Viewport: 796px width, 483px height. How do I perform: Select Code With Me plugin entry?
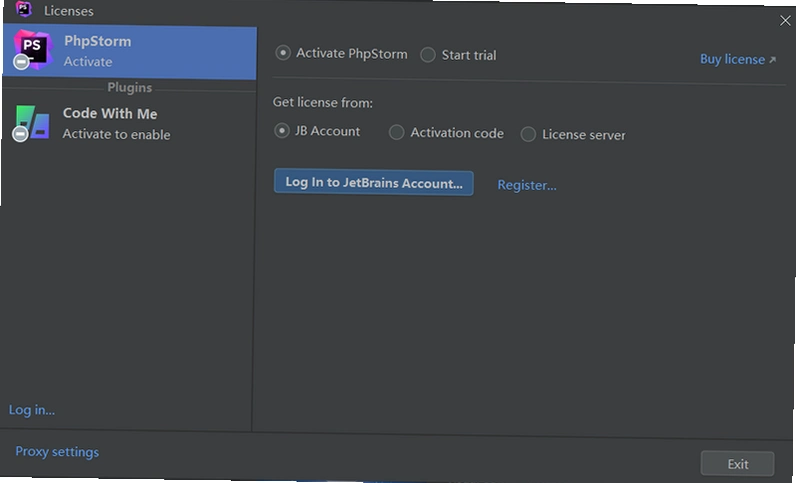tap(129, 123)
